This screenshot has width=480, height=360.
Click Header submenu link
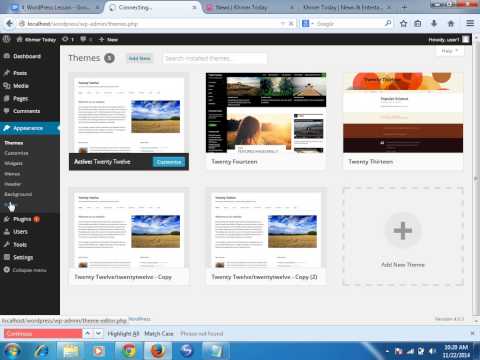click(13, 184)
